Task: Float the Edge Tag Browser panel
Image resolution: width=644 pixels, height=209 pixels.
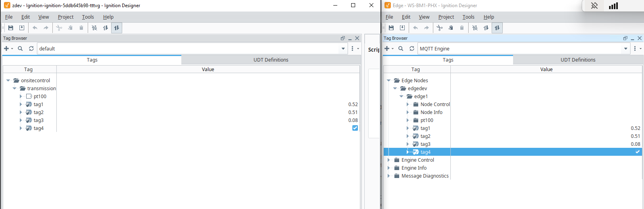Action: pyautogui.click(x=625, y=38)
